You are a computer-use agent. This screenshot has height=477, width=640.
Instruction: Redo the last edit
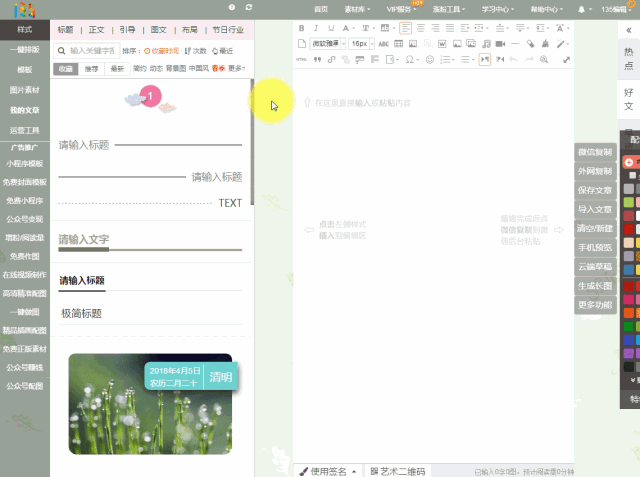point(529,60)
